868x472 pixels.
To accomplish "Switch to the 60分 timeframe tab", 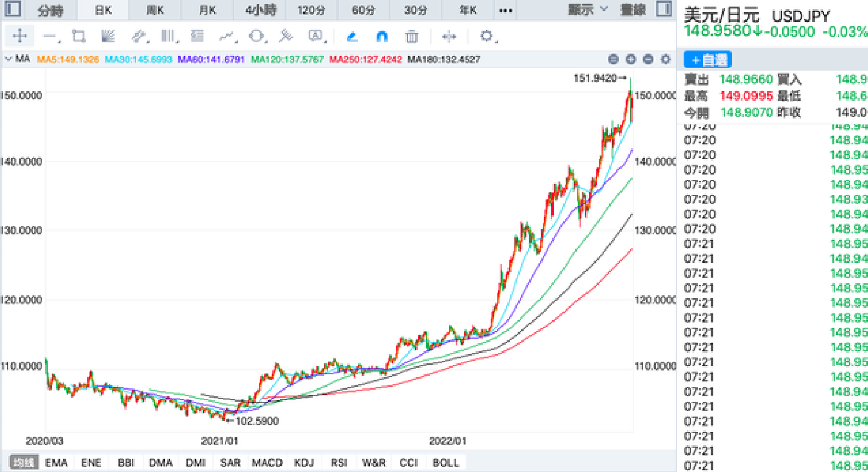I will tap(363, 10).
